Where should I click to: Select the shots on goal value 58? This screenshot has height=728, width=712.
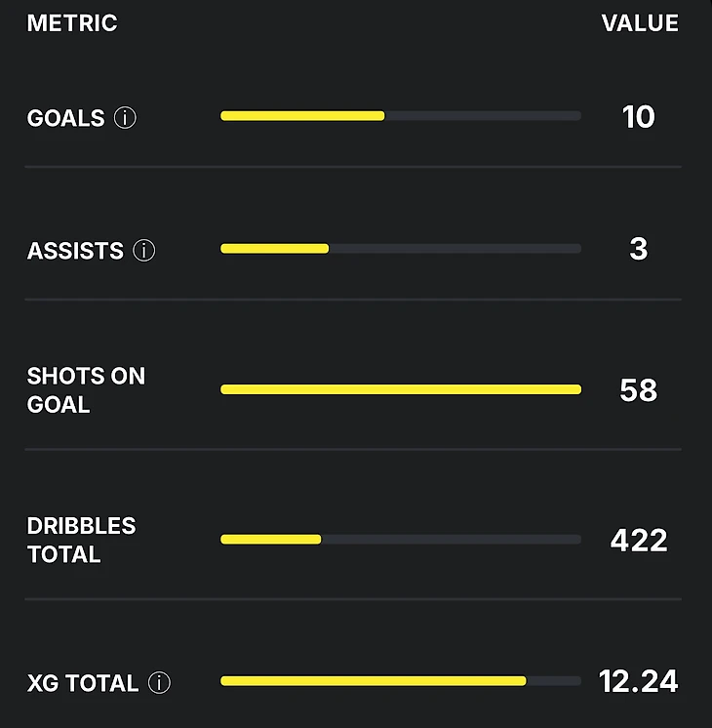pyautogui.click(x=638, y=390)
